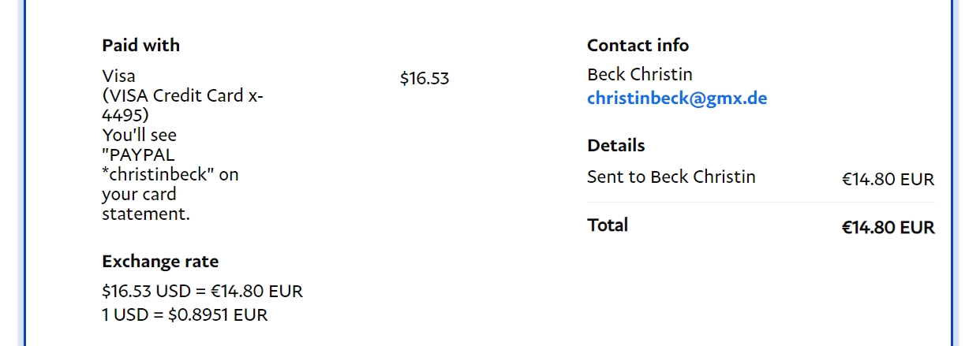Click the "Exchange rate" heading

tap(160, 262)
